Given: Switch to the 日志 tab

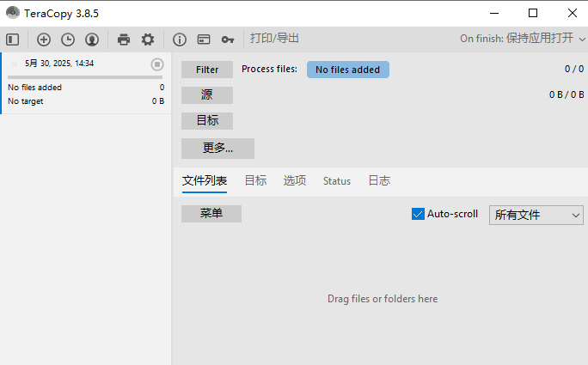Looking at the screenshot, I should (379, 181).
